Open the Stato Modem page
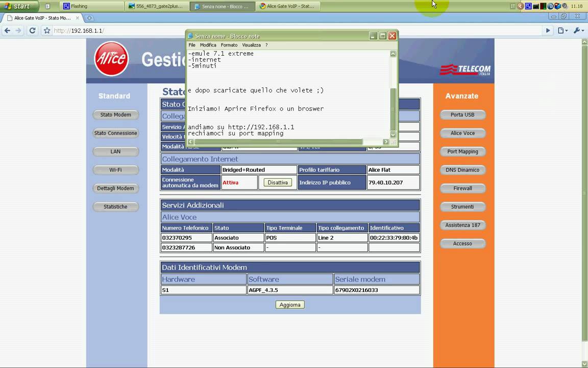 pyautogui.click(x=115, y=114)
